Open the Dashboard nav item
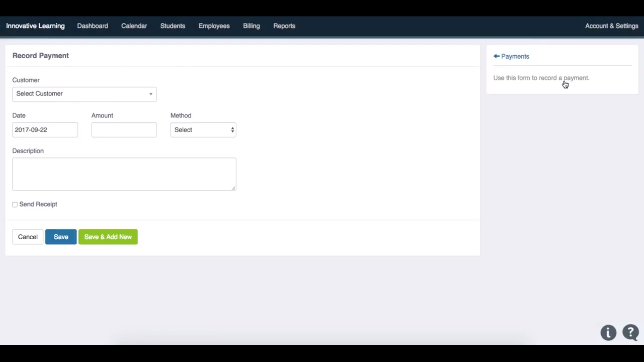 point(92,26)
